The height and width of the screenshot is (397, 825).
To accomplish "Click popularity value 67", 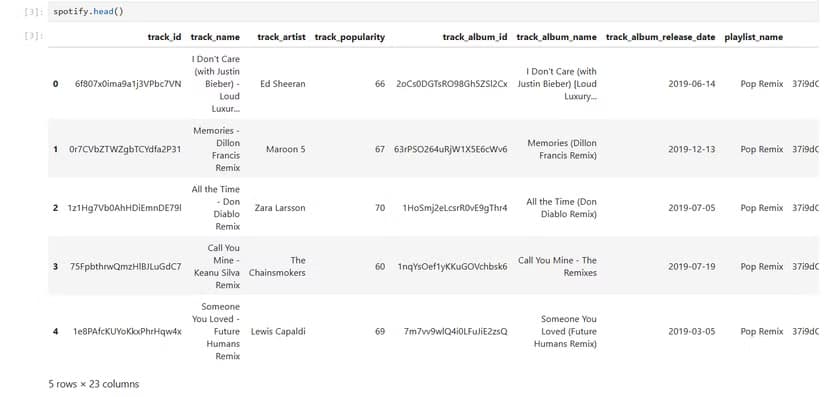I will (380, 149).
